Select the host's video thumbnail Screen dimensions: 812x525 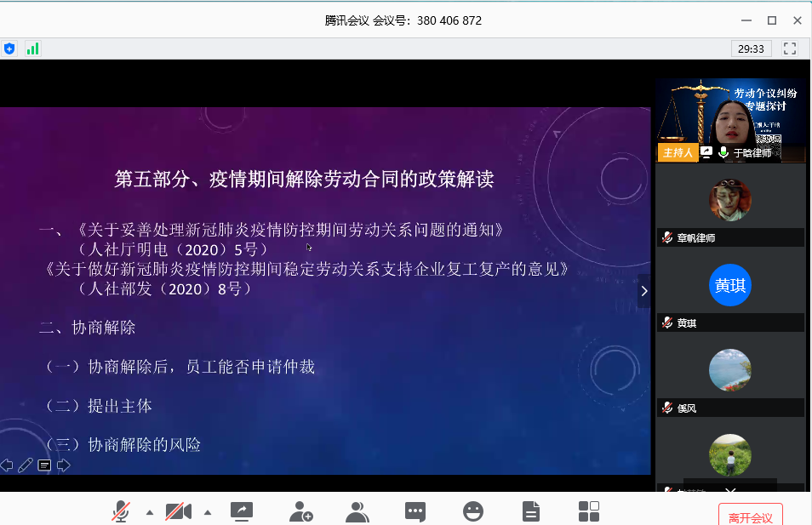pos(730,115)
